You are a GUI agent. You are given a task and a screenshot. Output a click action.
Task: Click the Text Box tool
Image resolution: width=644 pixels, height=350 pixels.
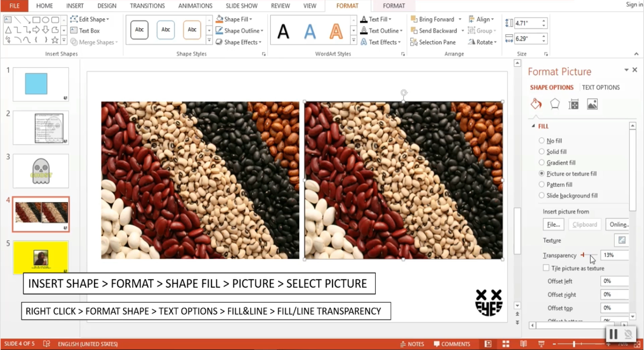click(x=85, y=31)
